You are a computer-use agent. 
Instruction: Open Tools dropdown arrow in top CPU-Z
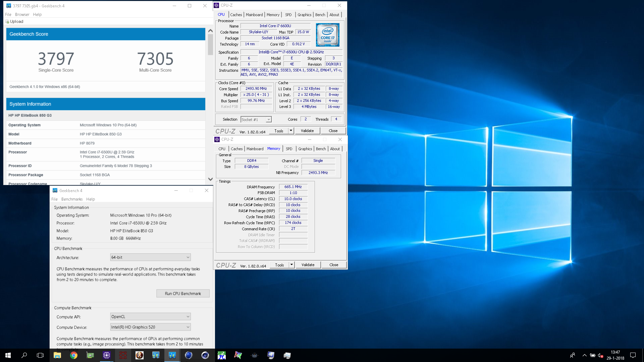[291, 131]
